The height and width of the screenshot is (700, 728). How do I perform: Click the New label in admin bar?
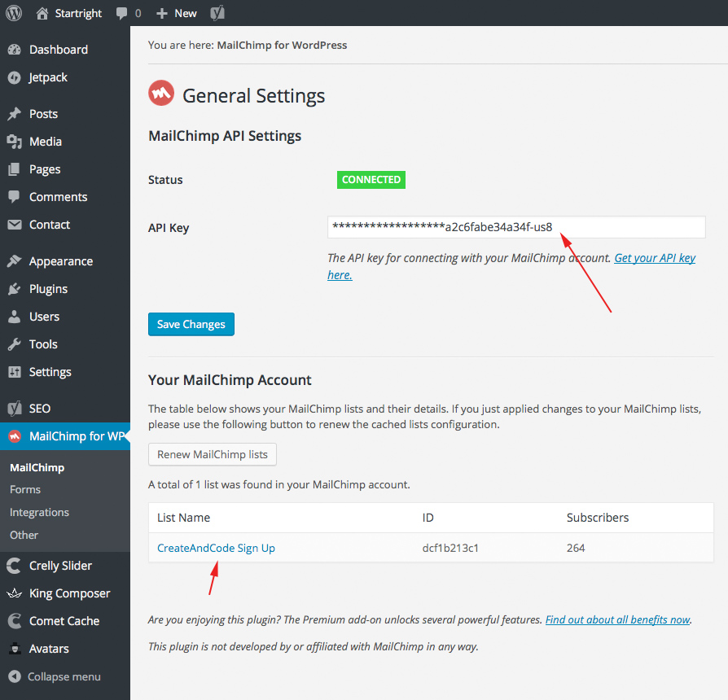(x=185, y=14)
